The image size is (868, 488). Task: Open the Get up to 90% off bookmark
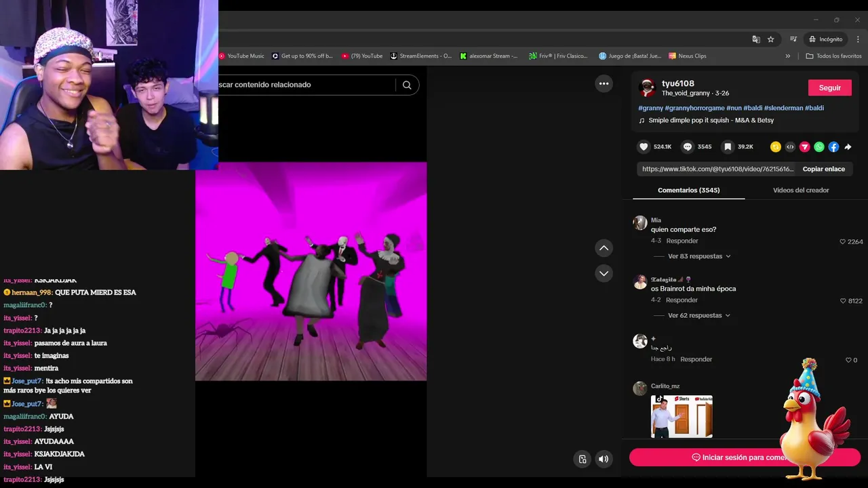pyautogui.click(x=302, y=56)
